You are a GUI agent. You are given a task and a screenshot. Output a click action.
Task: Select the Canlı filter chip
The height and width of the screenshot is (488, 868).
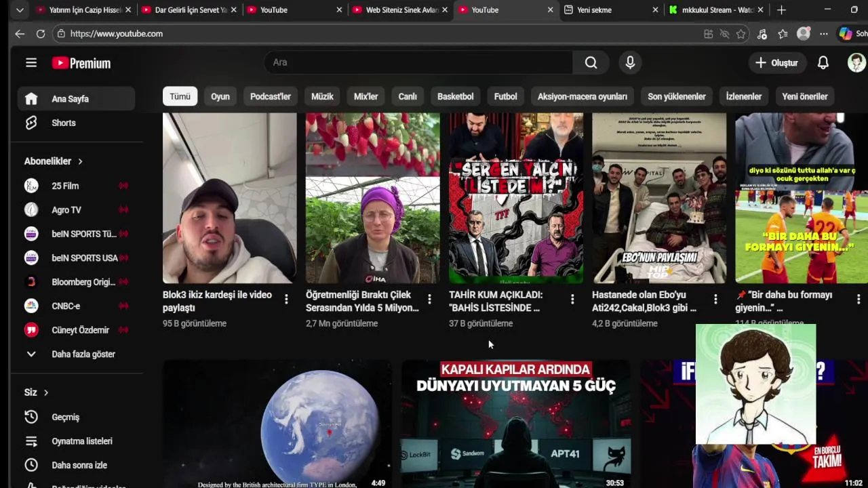click(408, 96)
